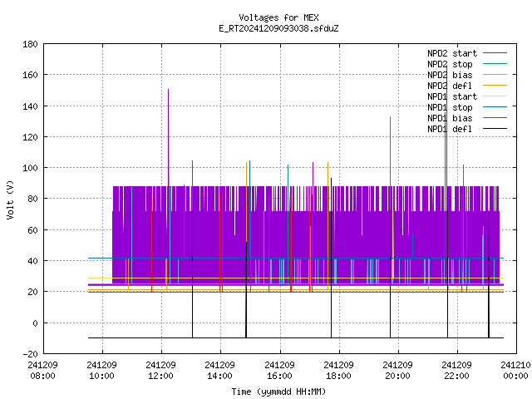The width and height of the screenshot is (532, 399).
Task: Click the NPD2 defl legend label
Action: pos(450,86)
